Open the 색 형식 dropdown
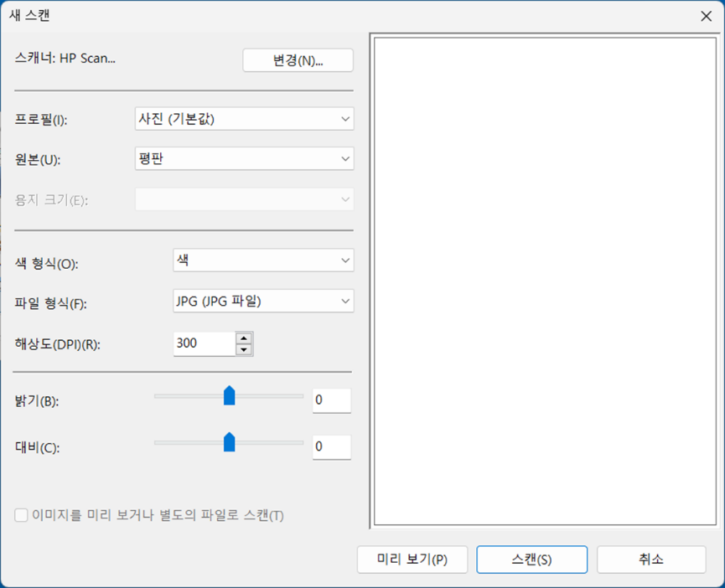 pos(263,260)
